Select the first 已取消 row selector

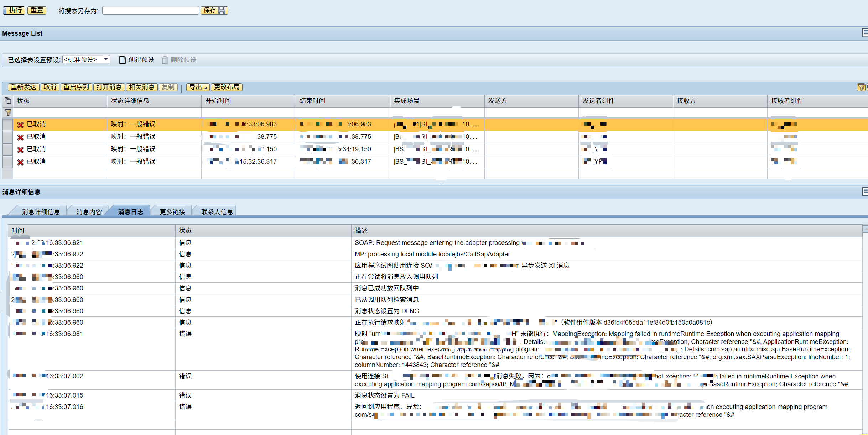point(7,124)
